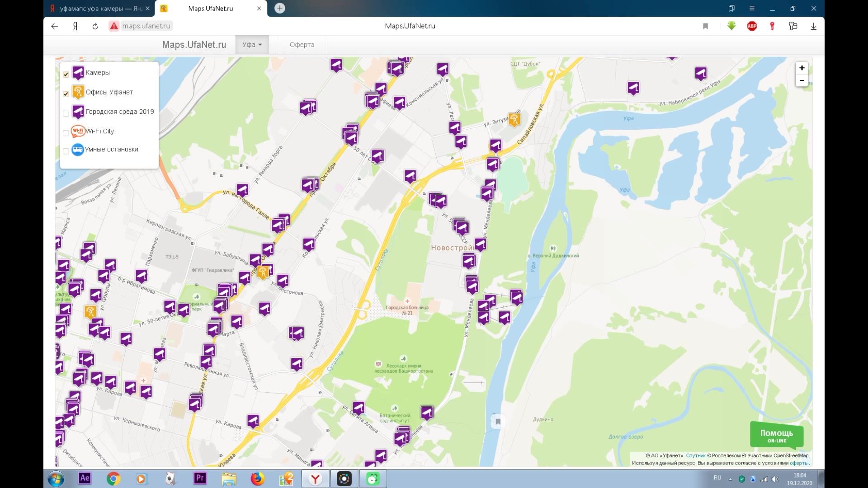This screenshot has height=488, width=868.
Task: Open the Помощь ON-LINE chat button
Action: point(777,436)
